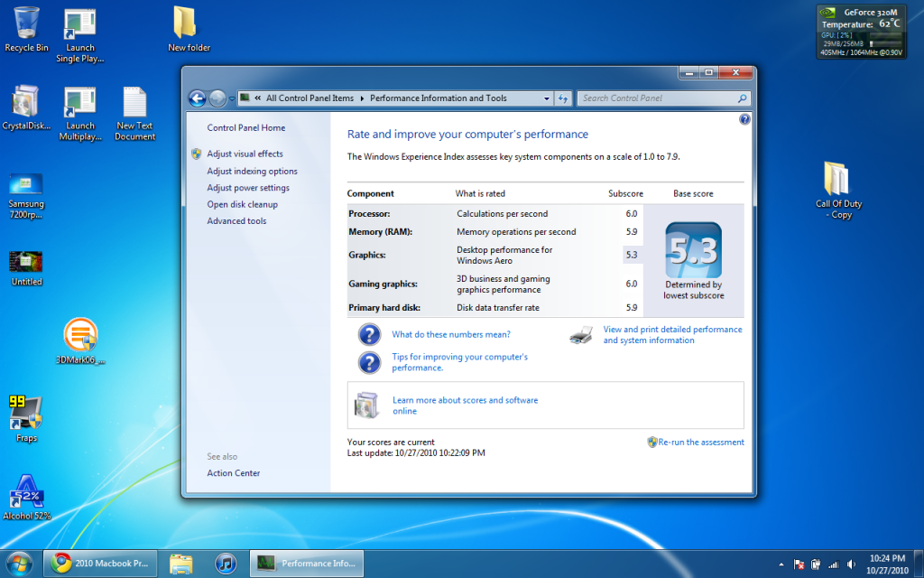Open the Windows Start menu
Image resolution: width=924 pixels, height=578 pixels.
click(19, 564)
